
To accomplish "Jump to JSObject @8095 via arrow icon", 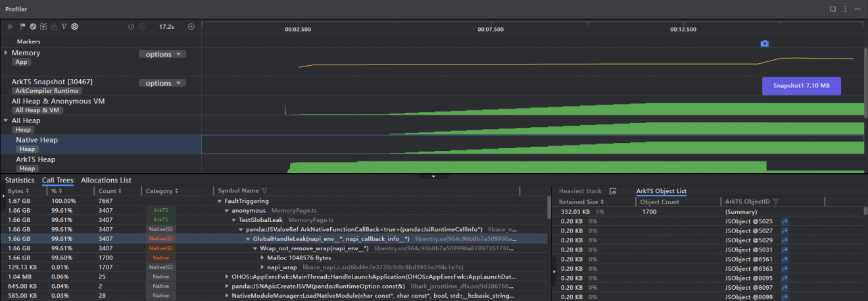I will (x=784, y=279).
